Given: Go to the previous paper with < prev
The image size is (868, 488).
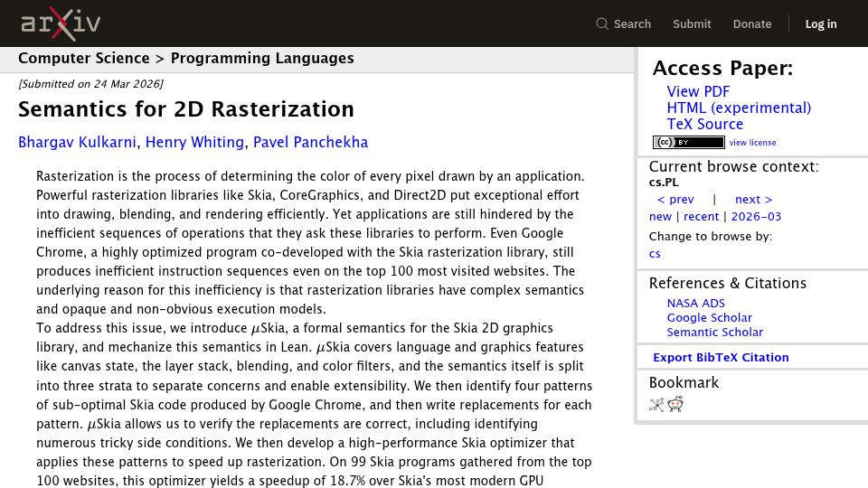Looking at the screenshot, I should tap(675, 199).
